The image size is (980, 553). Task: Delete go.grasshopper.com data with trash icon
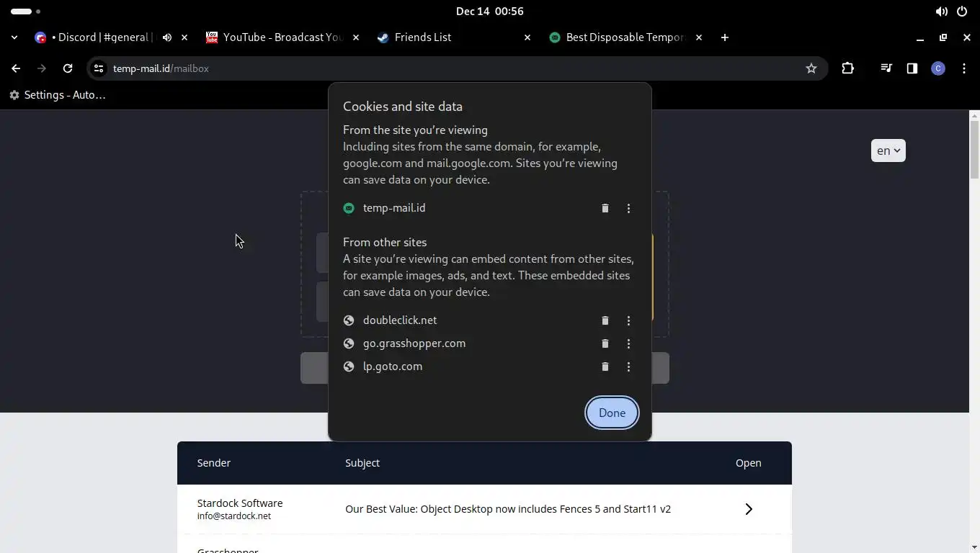[x=605, y=343]
